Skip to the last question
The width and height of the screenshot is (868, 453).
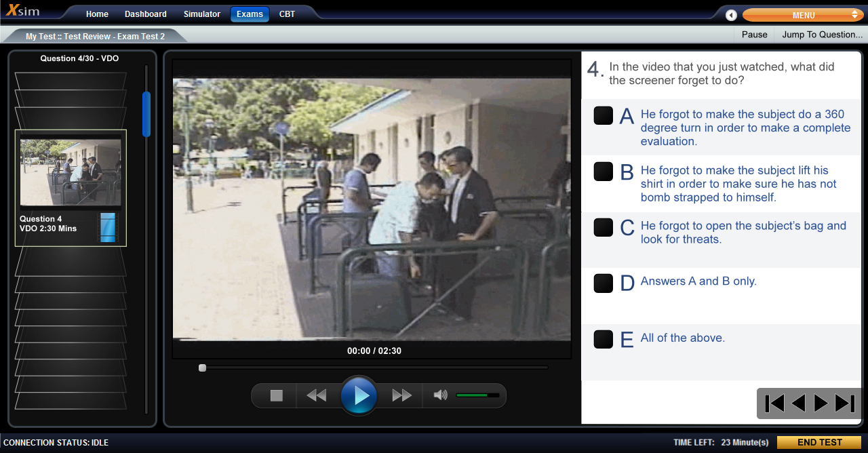point(845,403)
